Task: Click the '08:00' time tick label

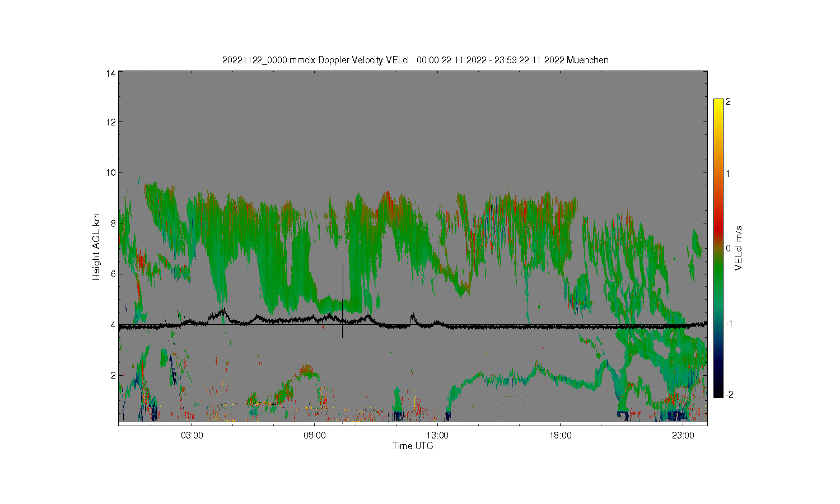Action: [x=315, y=435]
